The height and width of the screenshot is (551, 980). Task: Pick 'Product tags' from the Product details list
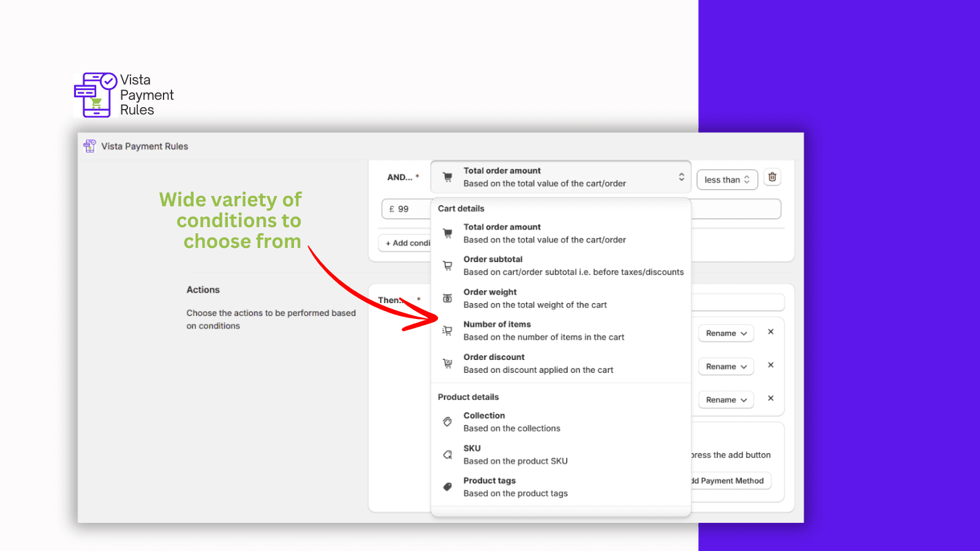515,487
